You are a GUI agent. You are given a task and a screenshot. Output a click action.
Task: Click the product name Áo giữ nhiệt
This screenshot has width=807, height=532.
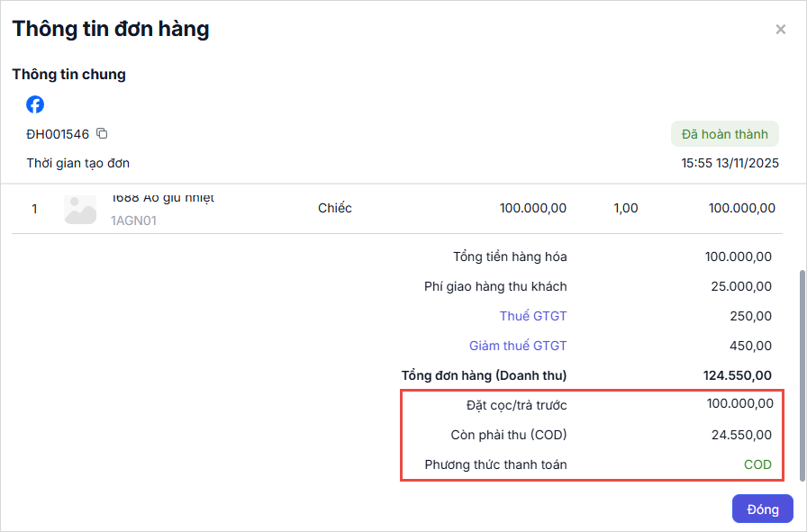point(162,198)
